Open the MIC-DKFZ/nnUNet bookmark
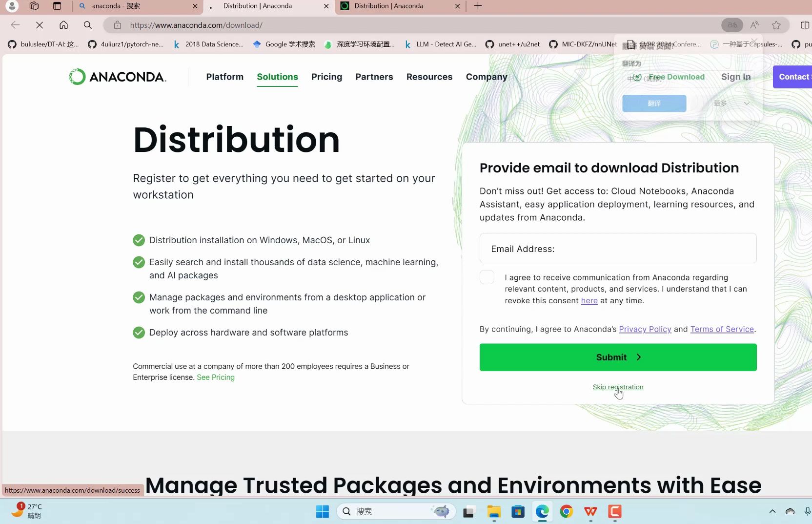This screenshot has height=524, width=812. click(x=583, y=44)
